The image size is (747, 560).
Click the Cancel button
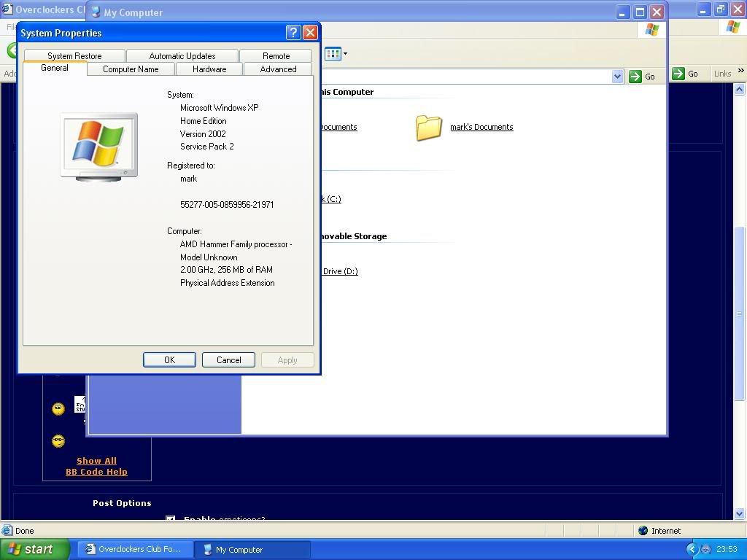pos(228,359)
